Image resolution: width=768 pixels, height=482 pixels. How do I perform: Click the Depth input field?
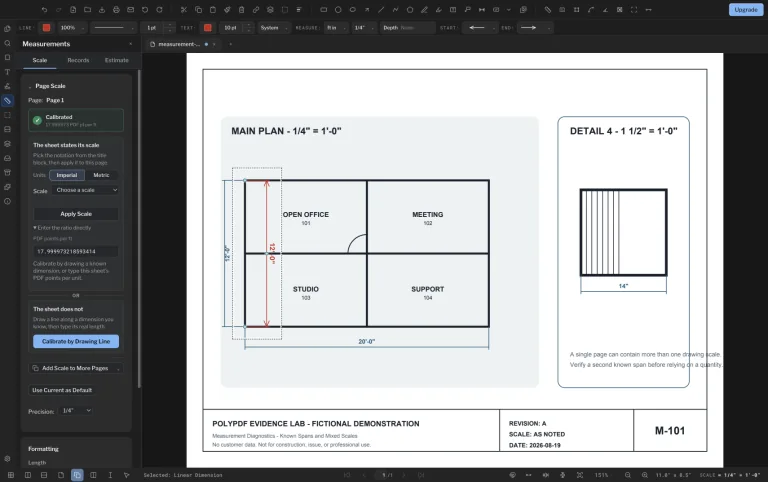coord(408,28)
